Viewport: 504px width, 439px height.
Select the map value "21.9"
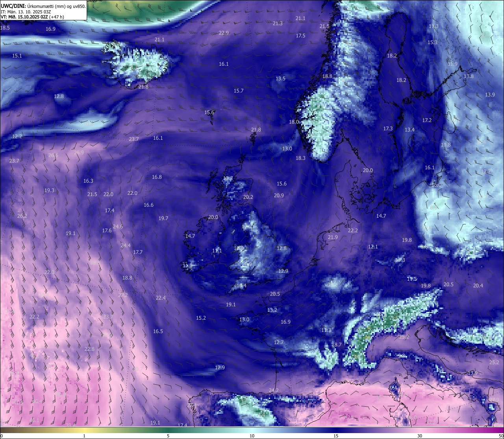coord(333,237)
